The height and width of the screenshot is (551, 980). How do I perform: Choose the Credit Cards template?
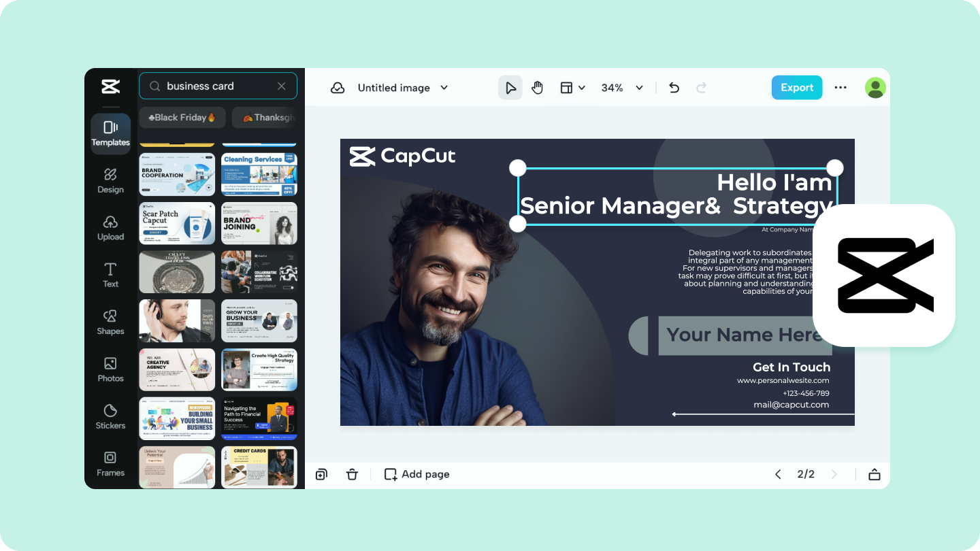click(259, 467)
